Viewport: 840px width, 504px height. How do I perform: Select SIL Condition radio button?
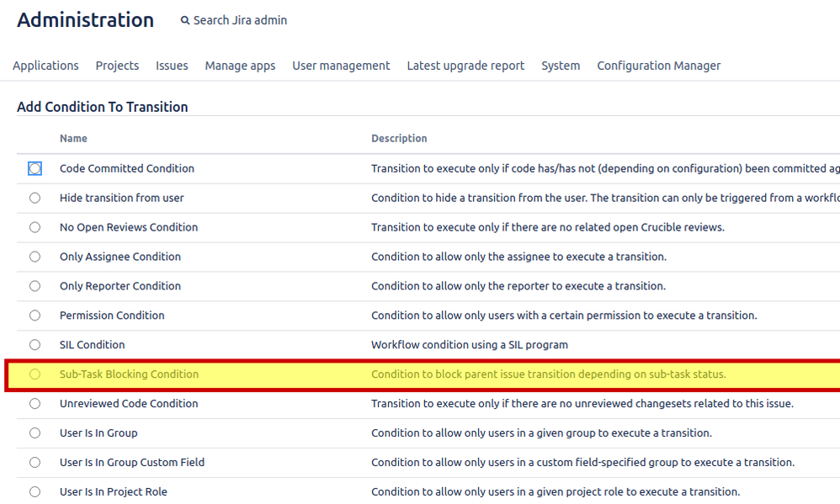pos(35,345)
